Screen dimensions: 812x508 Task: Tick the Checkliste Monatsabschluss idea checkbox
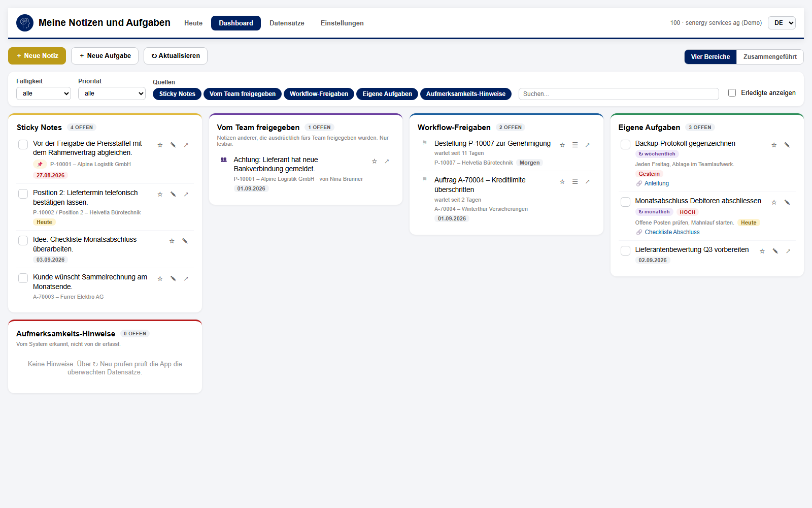point(23,241)
